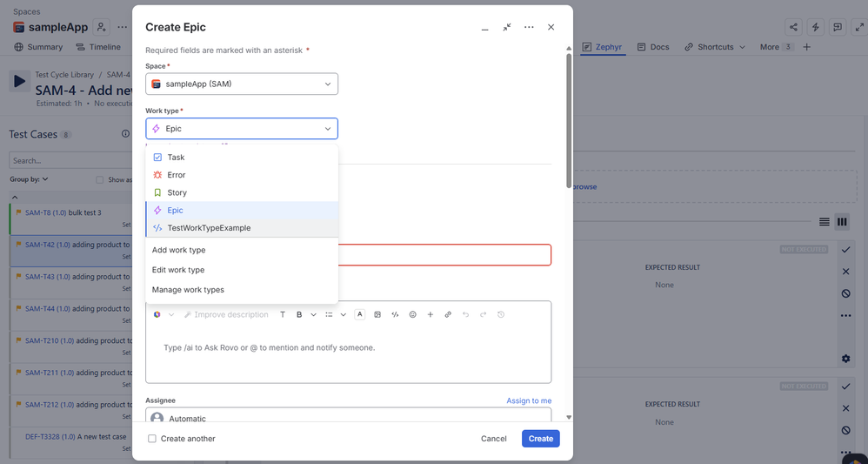Viewport: 868px width, 464px height.
Task: Open Create Epic more actions menu
Action: click(529, 27)
